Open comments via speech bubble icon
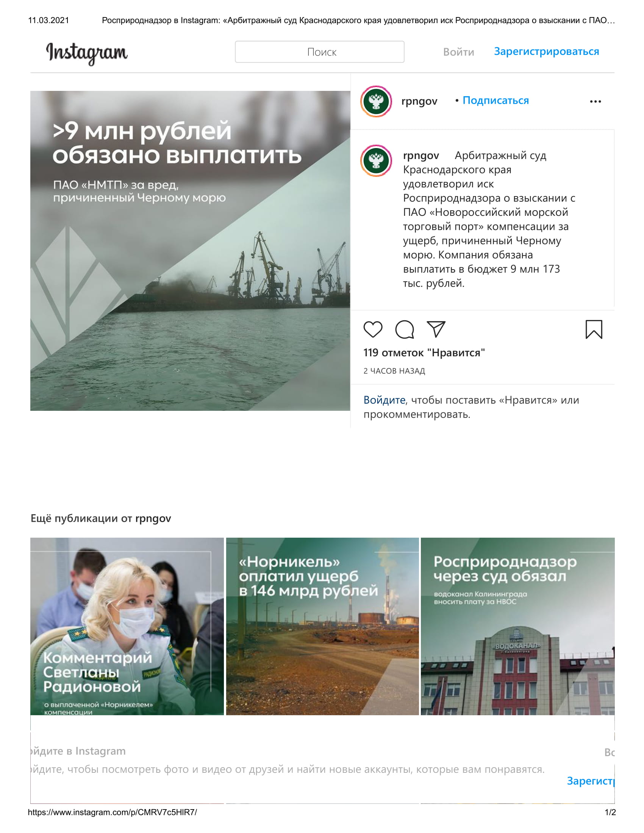The height and width of the screenshot is (833, 644). point(405,329)
